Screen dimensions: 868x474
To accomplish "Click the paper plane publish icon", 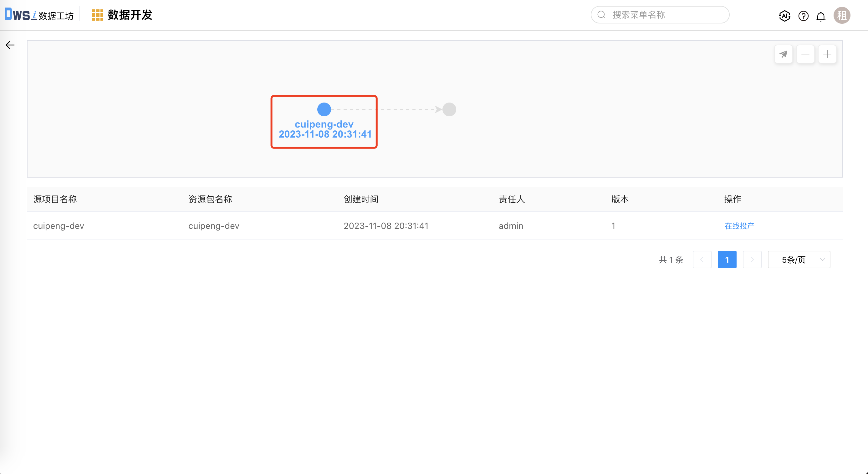I will point(783,54).
